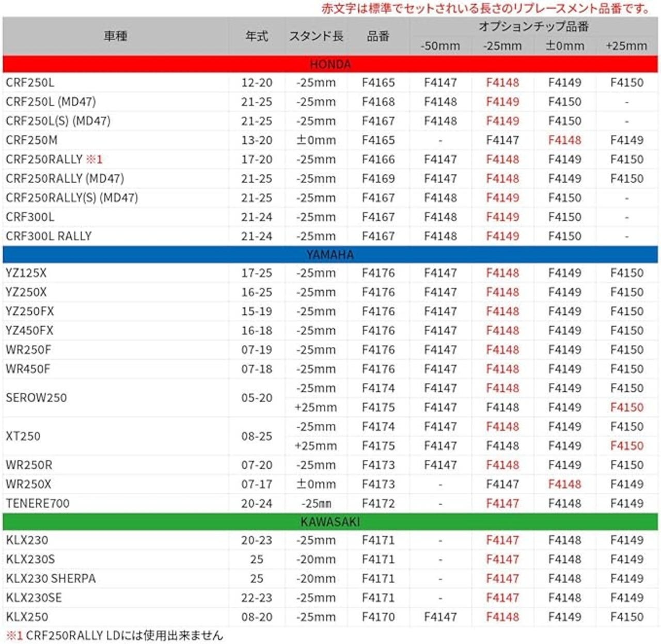Click the KLX250 model name

27,617
